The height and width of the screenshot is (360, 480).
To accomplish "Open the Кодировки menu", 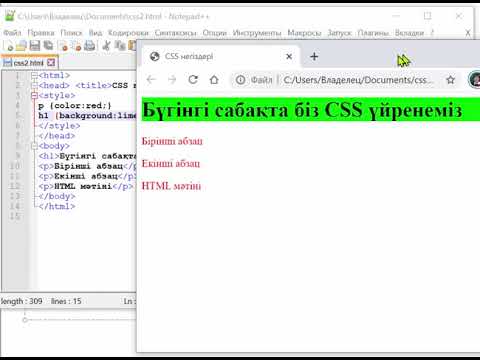I will tap(128, 33).
